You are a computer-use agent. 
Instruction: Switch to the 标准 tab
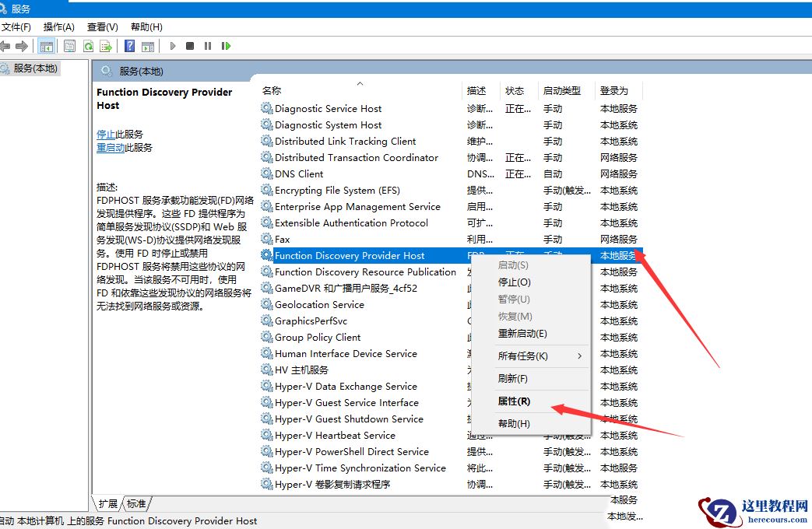[137, 503]
